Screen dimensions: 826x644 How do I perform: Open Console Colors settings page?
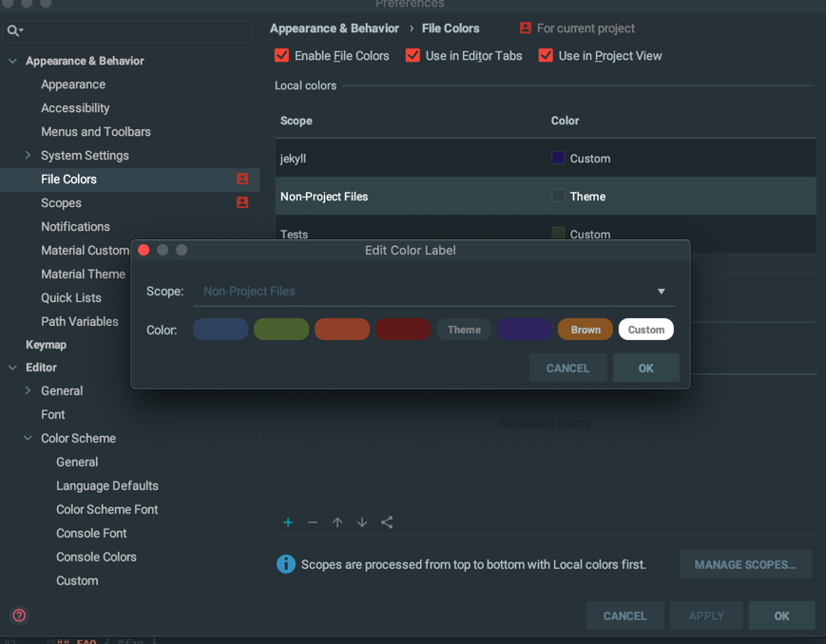98,557
